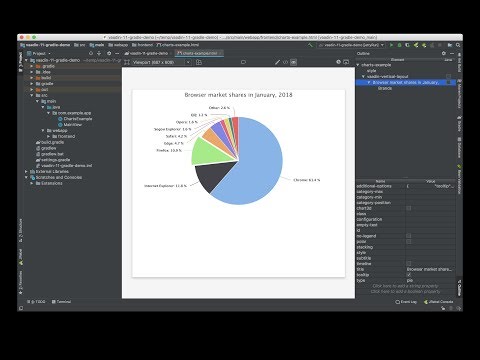Click webapp in the breadcrumb navigation bar
The width and height of the screenshot is (480, 360).
click(119, 45)
